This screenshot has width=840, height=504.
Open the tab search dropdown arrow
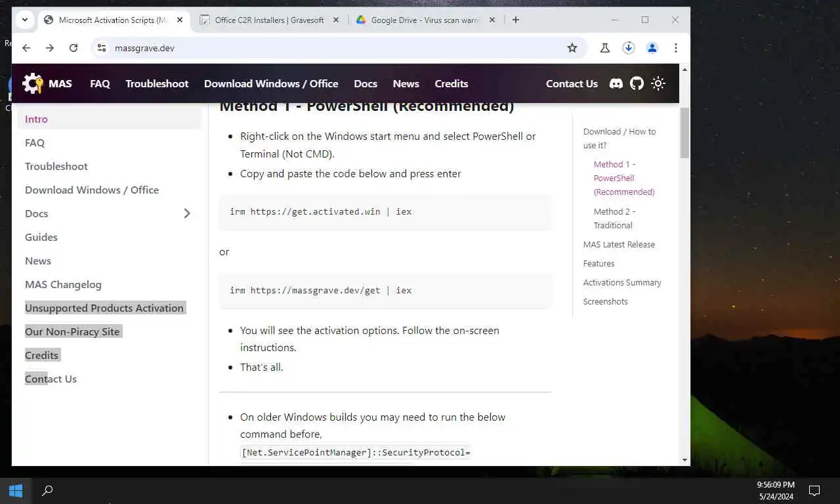click(24, 20)
